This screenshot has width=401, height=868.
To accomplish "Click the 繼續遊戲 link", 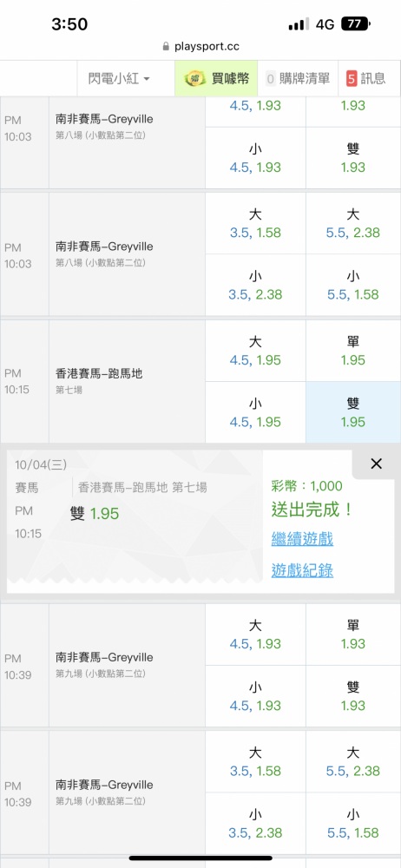I will [x=302, y=539].
